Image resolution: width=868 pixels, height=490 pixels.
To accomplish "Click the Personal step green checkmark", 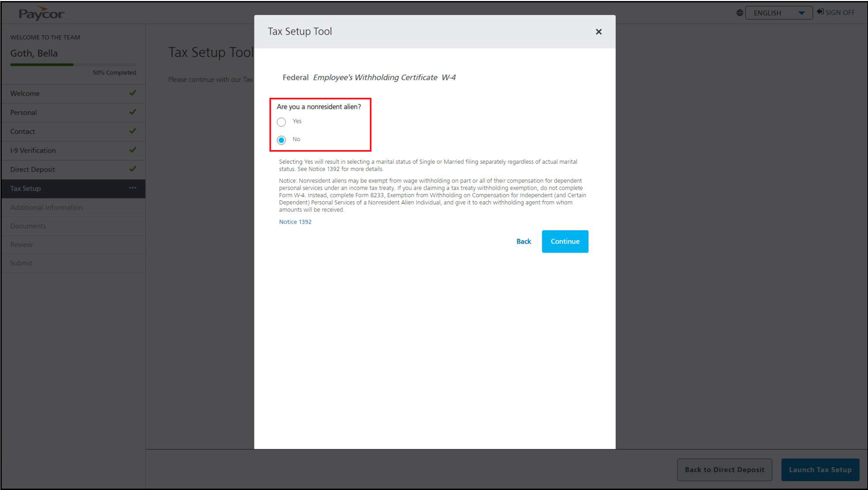I will (x=133, y=112).
